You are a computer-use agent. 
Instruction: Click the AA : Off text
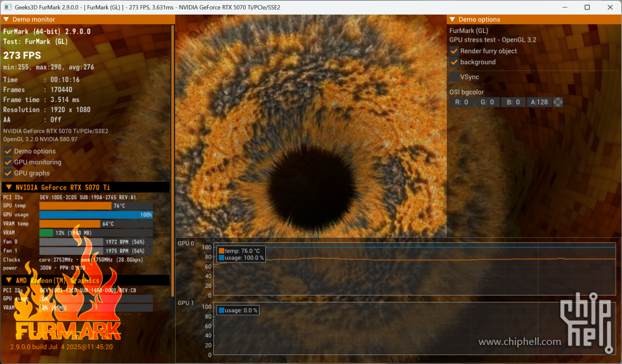[32, 120]
